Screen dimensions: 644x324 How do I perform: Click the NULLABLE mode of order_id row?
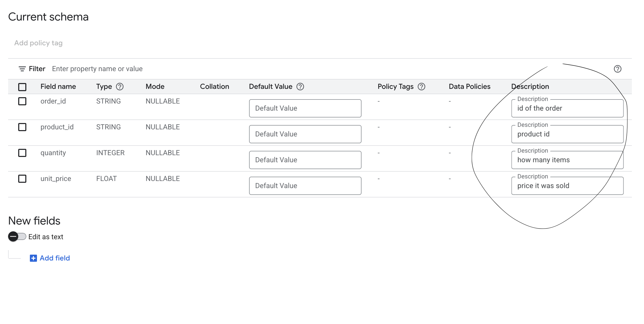[163, 101]
